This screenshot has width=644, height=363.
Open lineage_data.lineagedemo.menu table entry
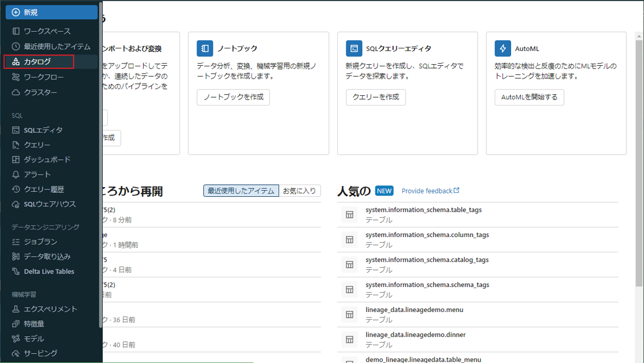[414, 310]
